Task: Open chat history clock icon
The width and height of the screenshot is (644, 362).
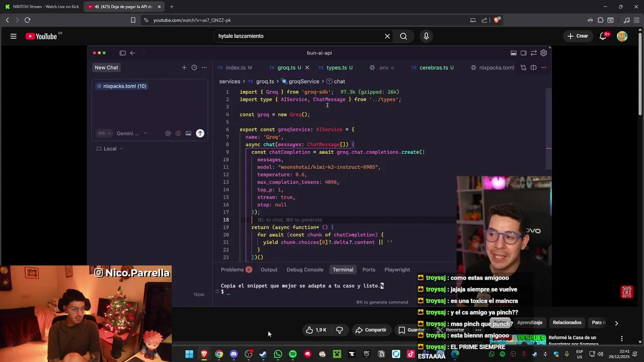Action: (x=194, y=67)
